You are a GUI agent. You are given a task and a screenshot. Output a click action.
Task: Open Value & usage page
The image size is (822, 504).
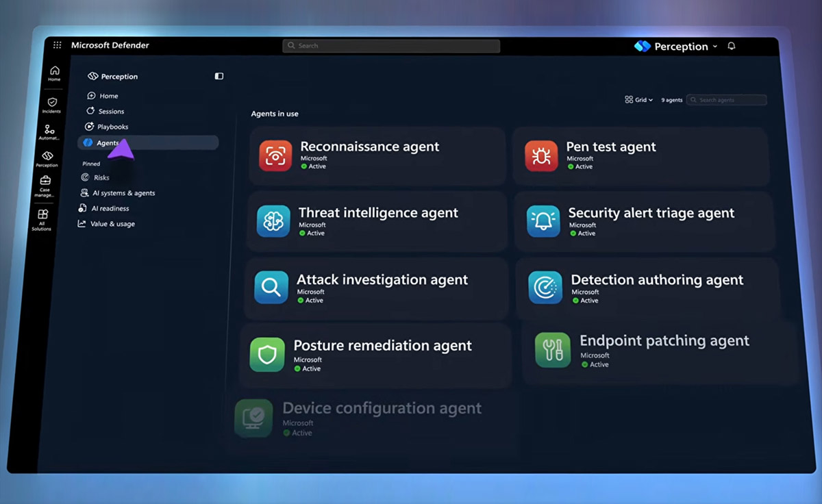tap(106, 224)
